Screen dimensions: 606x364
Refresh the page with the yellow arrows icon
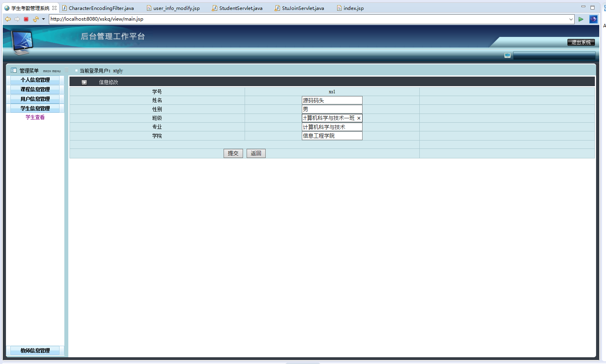click(36, 19)
